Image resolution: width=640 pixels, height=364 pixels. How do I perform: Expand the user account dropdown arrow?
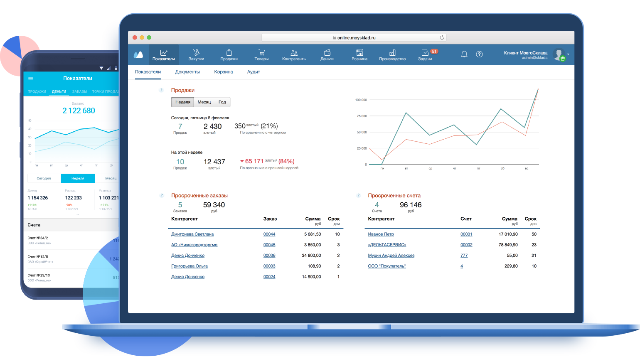coord(568,54)
